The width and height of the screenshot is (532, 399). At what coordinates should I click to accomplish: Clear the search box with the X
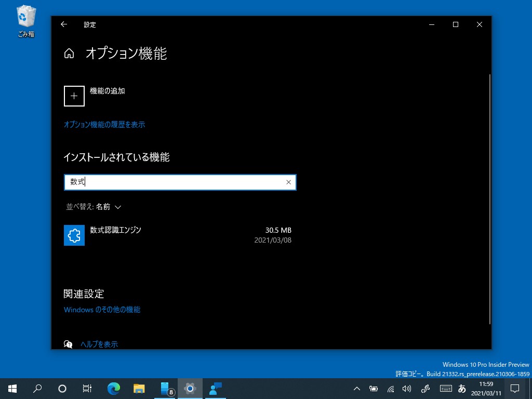pos(289,182)
